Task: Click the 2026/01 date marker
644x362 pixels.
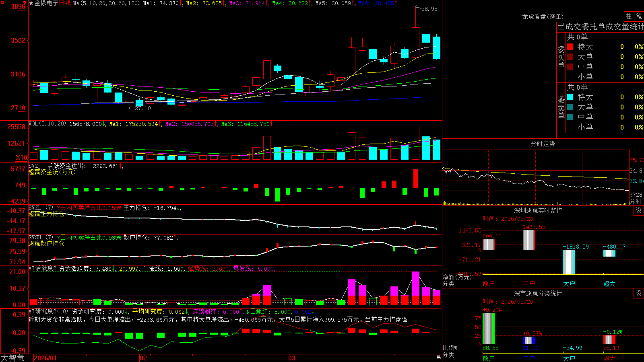Action: click(45, 358)
